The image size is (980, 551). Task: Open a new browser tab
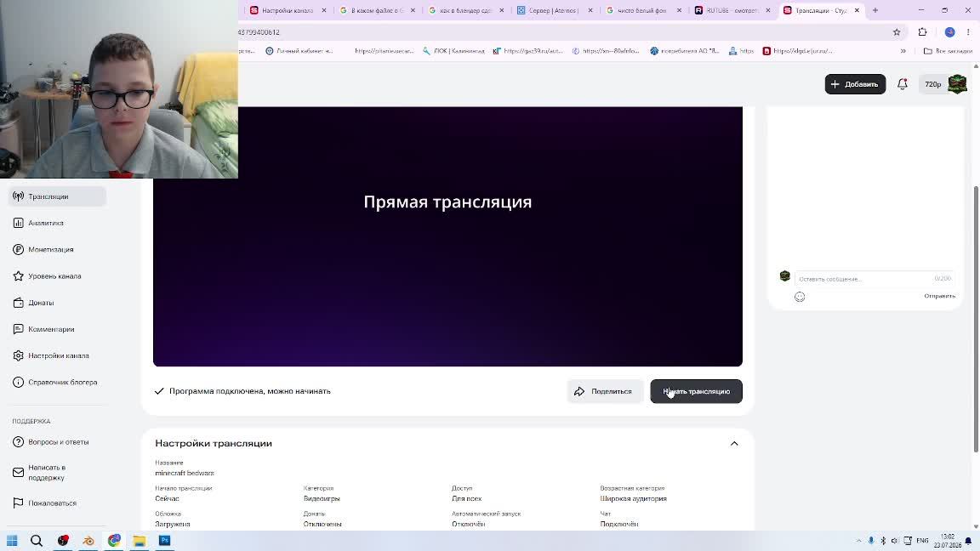[x=875, y=10]
